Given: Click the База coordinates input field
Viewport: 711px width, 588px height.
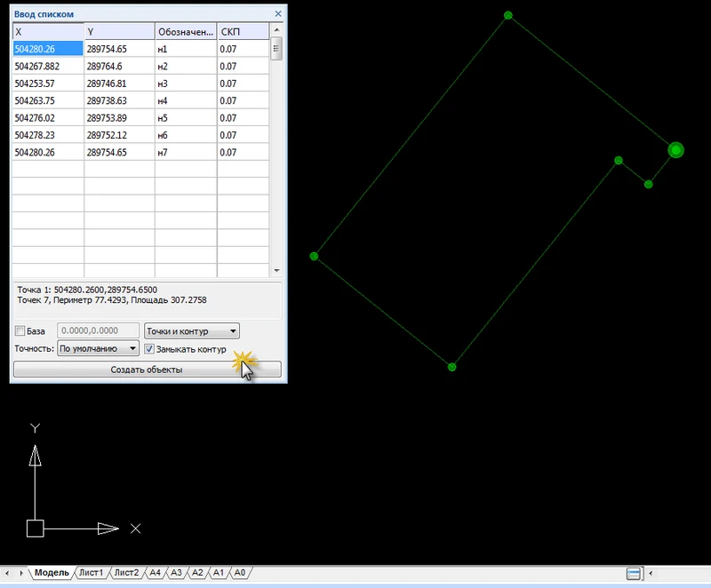Looking at the screenshot, I should [x=97, y=331].
